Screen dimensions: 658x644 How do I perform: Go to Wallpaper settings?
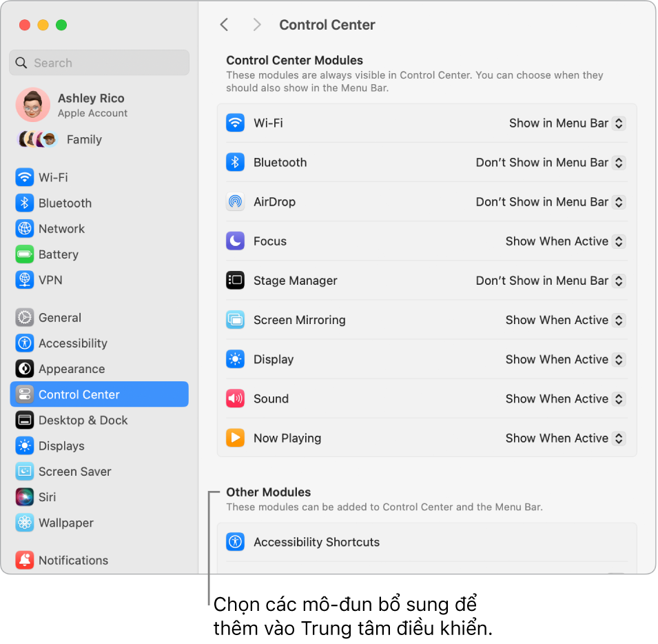tap(99, 522)
